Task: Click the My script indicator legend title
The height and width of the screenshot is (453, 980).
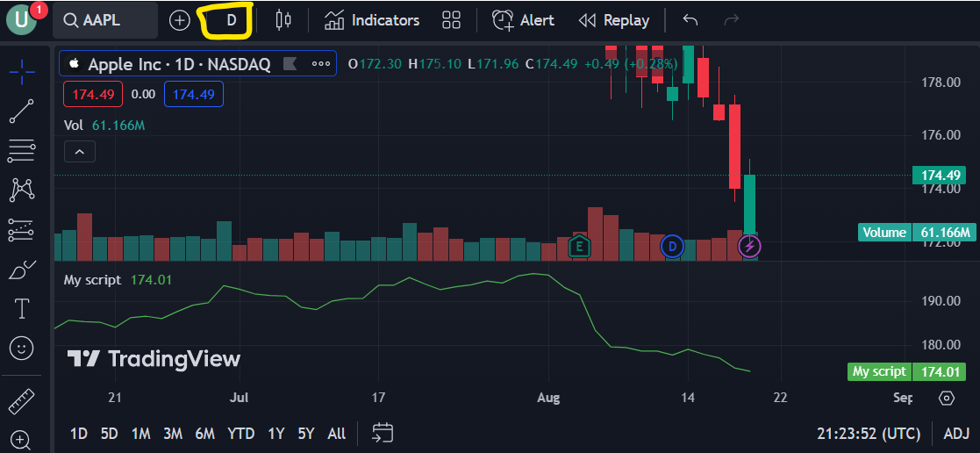Action: (92, 280)
